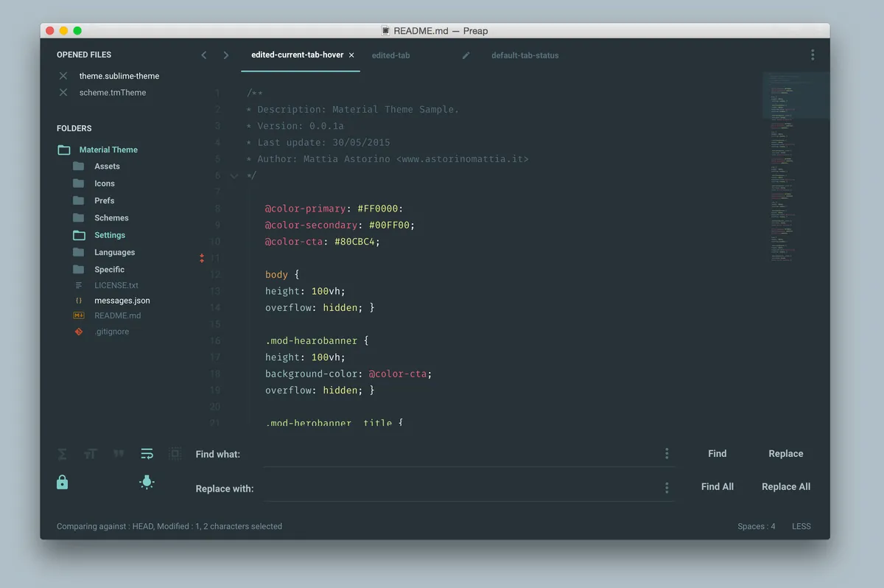Open README.md from the sidebar
Screen dimensions: 884x588
point(118,315)
